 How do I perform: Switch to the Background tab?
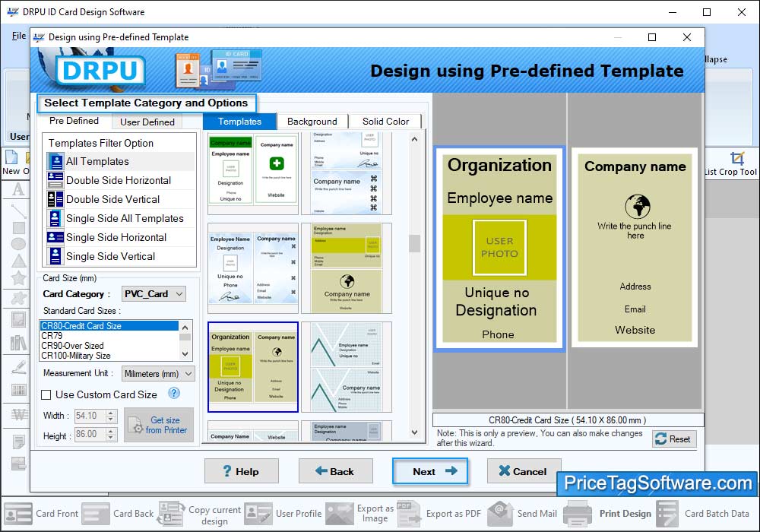click(x=312, y=122)
